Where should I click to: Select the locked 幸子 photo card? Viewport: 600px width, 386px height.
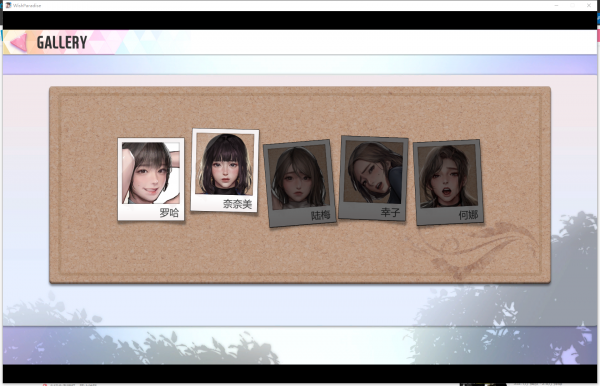point(373,178)
